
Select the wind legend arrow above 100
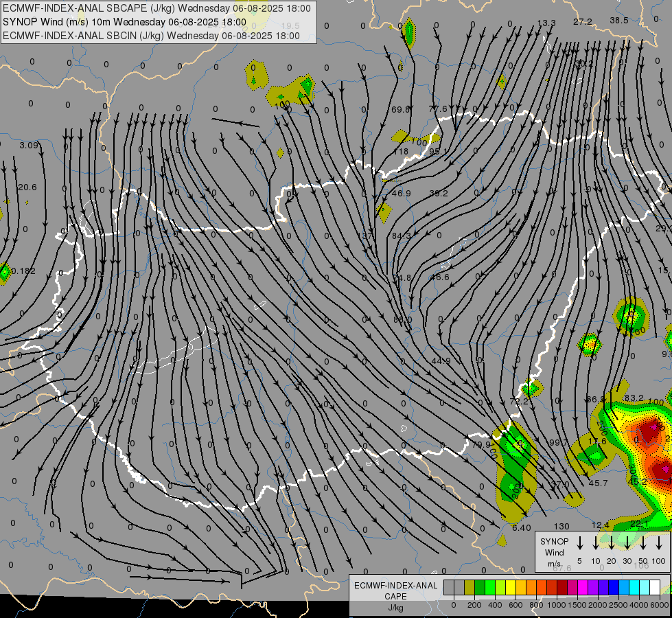[659, 543]
